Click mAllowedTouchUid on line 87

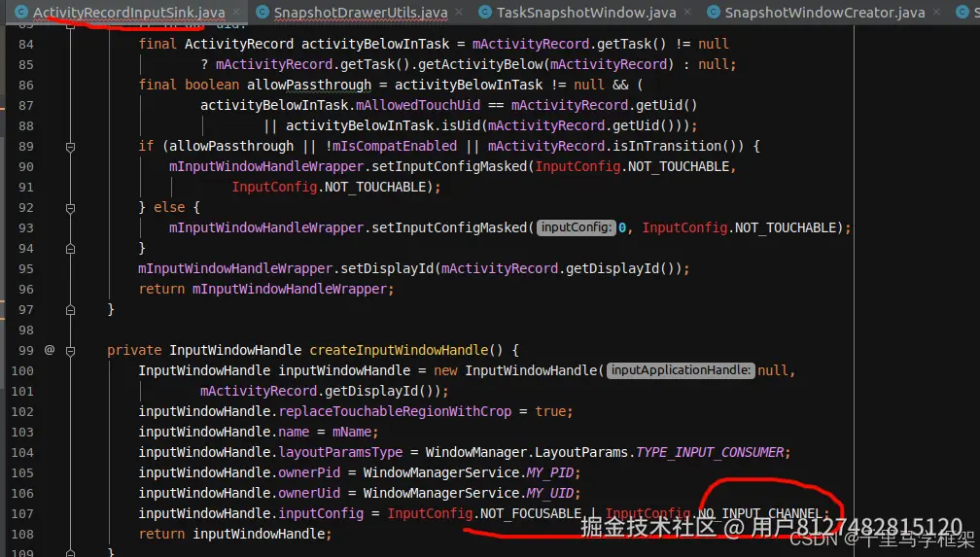click(x=418, y=105)
